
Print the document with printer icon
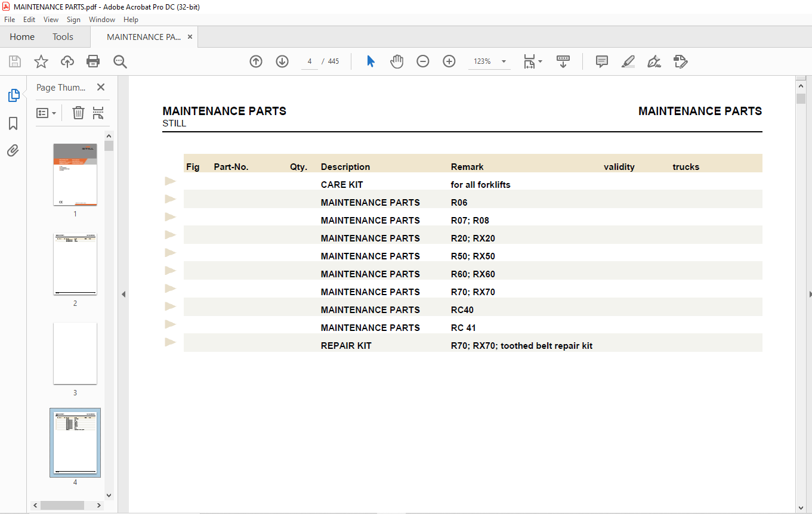point(93,61)
